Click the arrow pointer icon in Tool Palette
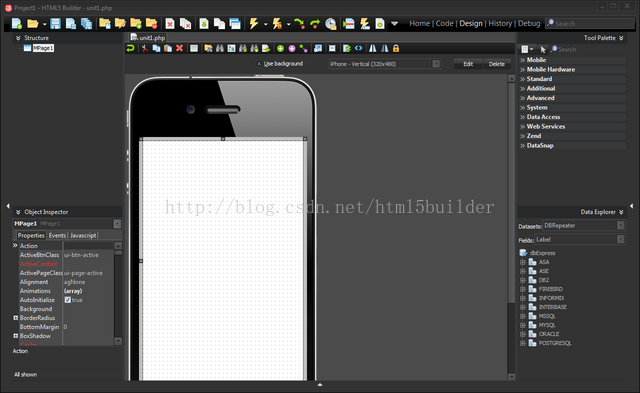The height and width of the screenshot is (393, 640). point(543,49)
